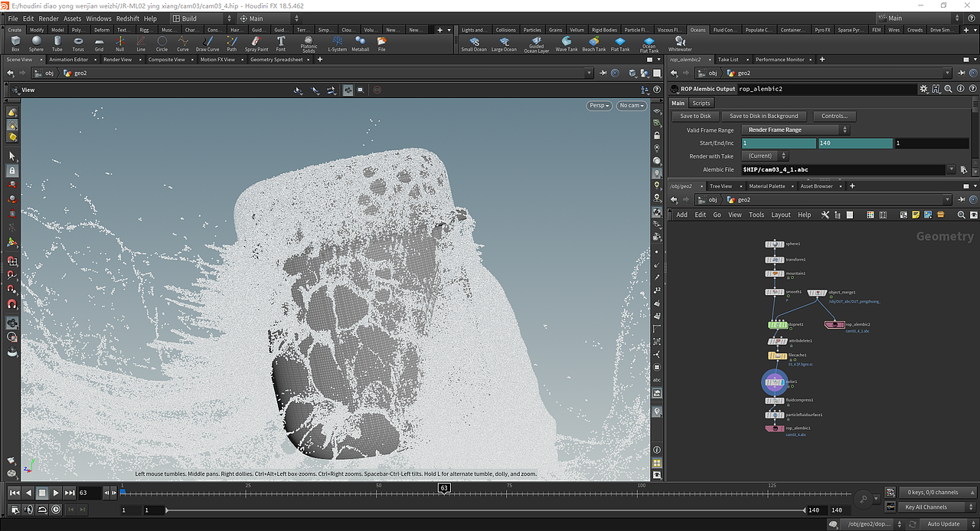
Task: Click the parameter search magnifier icon
Action: tap(949, 89)
